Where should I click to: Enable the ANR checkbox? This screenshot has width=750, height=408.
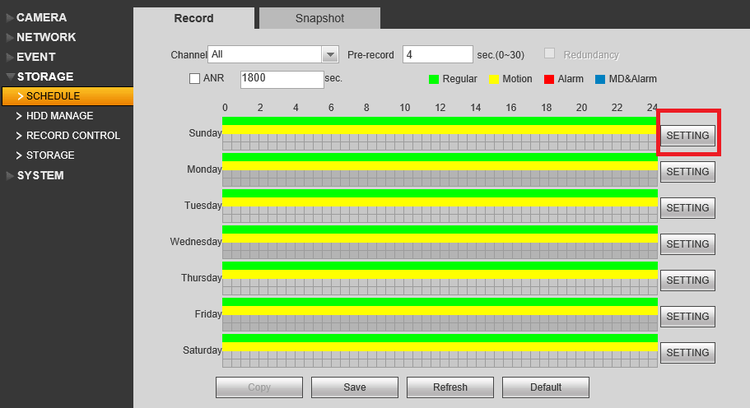point(194,78)
